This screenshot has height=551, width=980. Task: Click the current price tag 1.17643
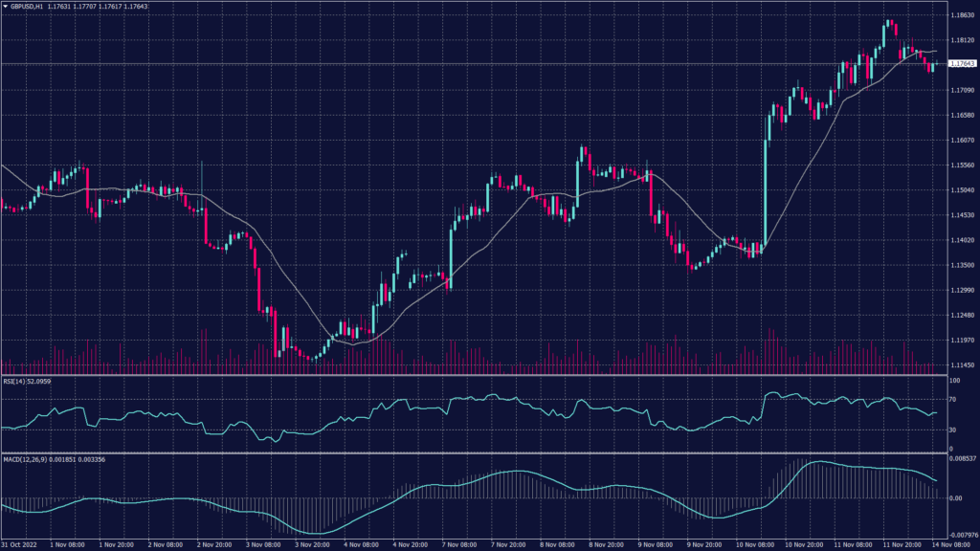(x=961, y=64)
